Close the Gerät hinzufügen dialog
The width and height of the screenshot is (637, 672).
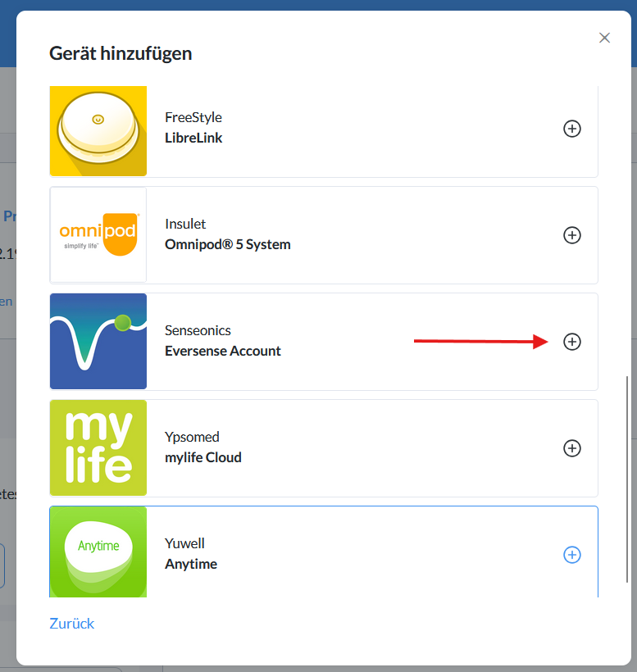(x=604, y=38)
